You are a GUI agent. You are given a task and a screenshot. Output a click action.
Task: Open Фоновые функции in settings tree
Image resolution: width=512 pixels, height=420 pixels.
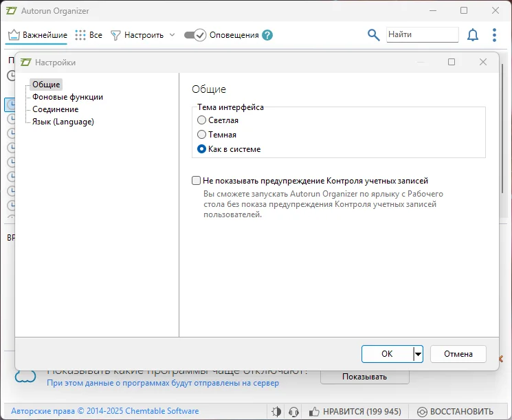tap(67, 97)
